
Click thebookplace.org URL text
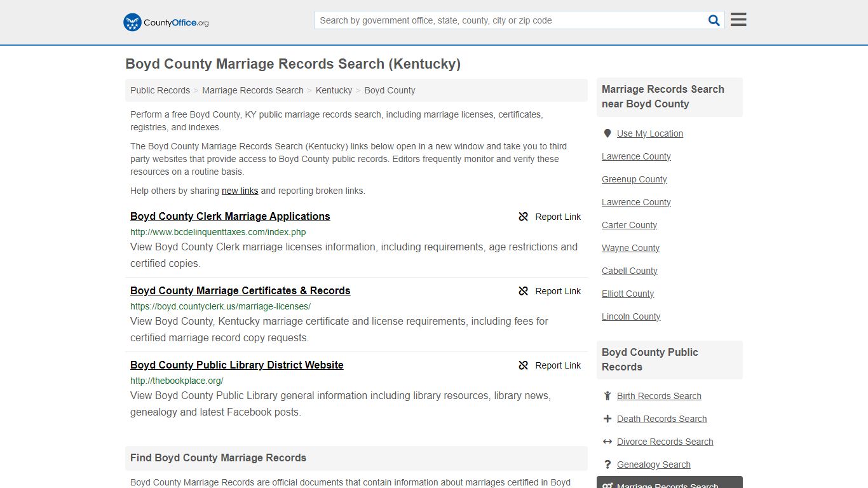177,381
